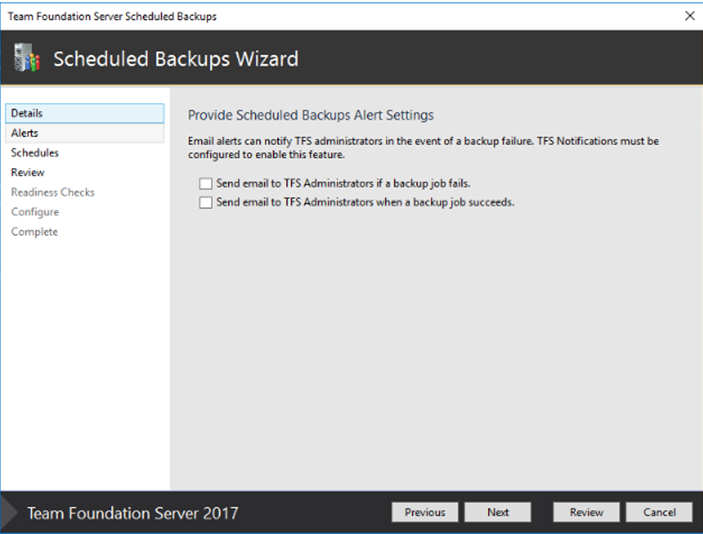Close the Scheduled Backups window
This screenshot has width=703, height=534.
coord(689,16)
